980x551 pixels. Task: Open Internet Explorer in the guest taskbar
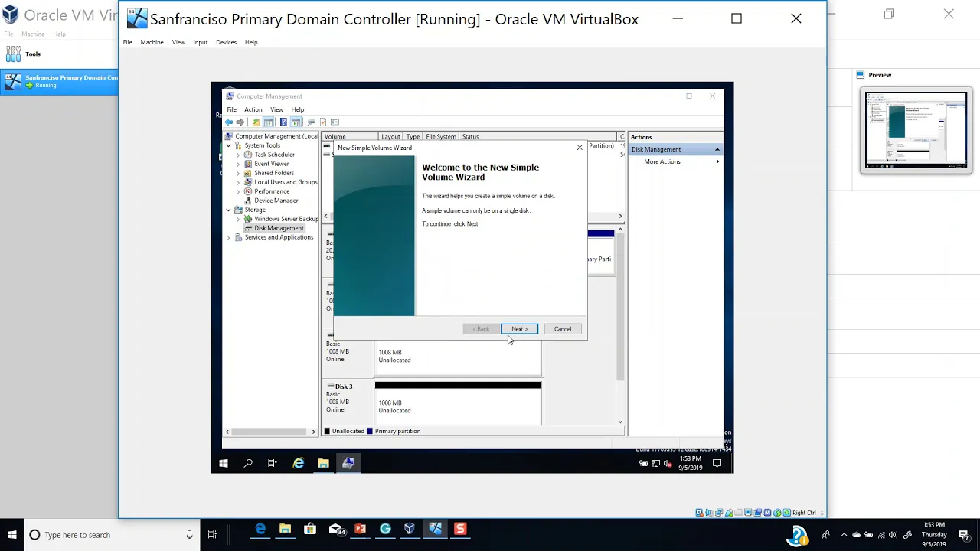click(298, 463)
